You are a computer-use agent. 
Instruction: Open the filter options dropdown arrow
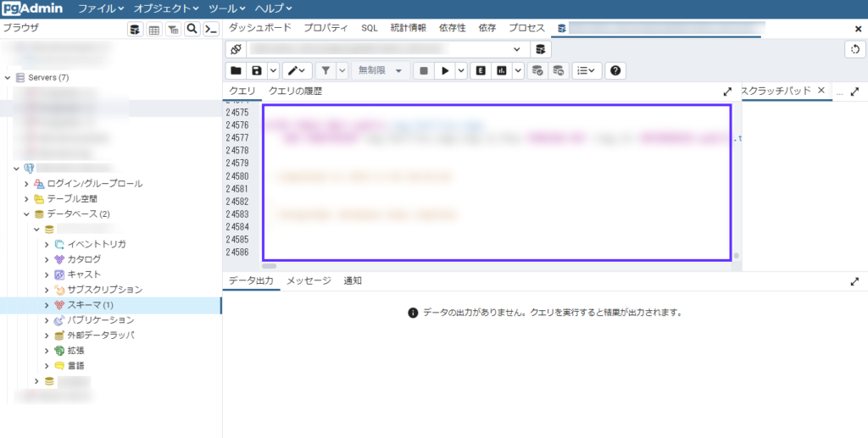[342, 71]
